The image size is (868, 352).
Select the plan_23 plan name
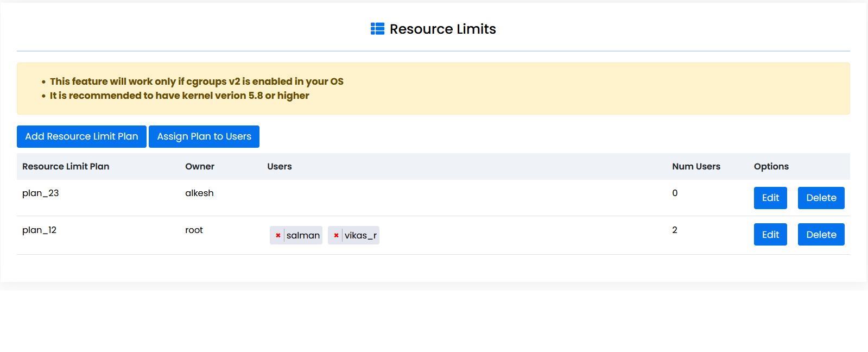41,193
